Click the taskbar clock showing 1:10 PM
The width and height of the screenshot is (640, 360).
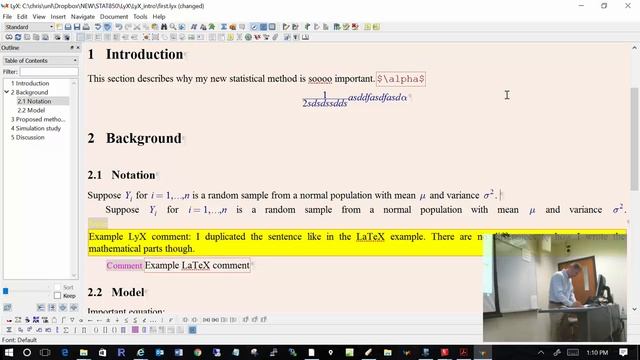point(597,352)
